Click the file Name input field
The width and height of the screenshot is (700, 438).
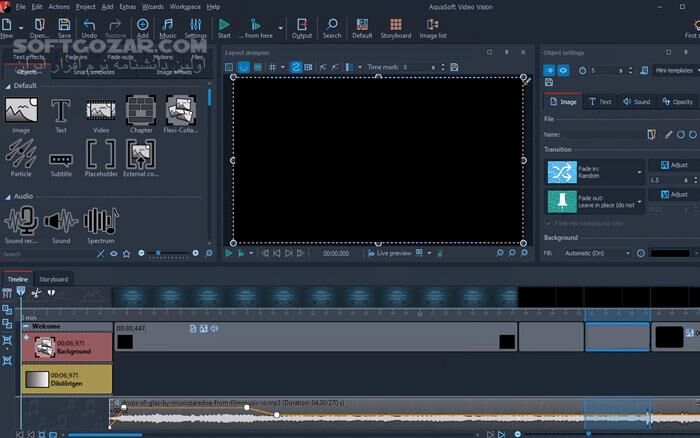point(604,134)
